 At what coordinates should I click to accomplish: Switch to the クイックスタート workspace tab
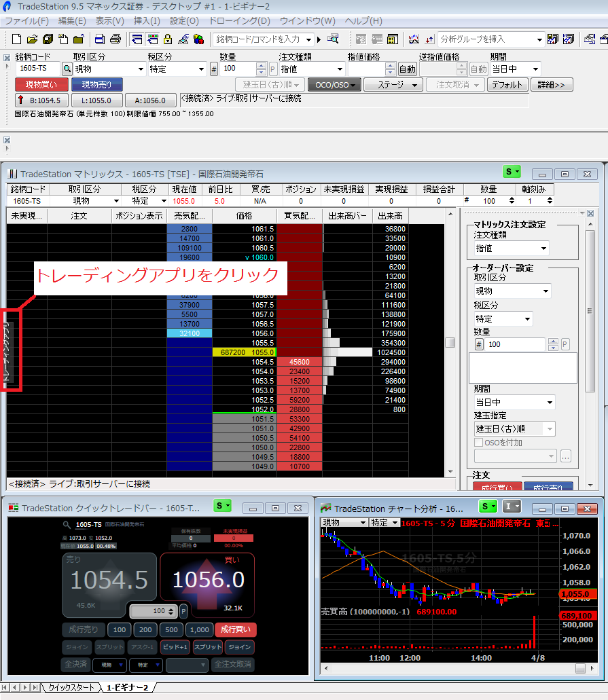tap(71, 688)
